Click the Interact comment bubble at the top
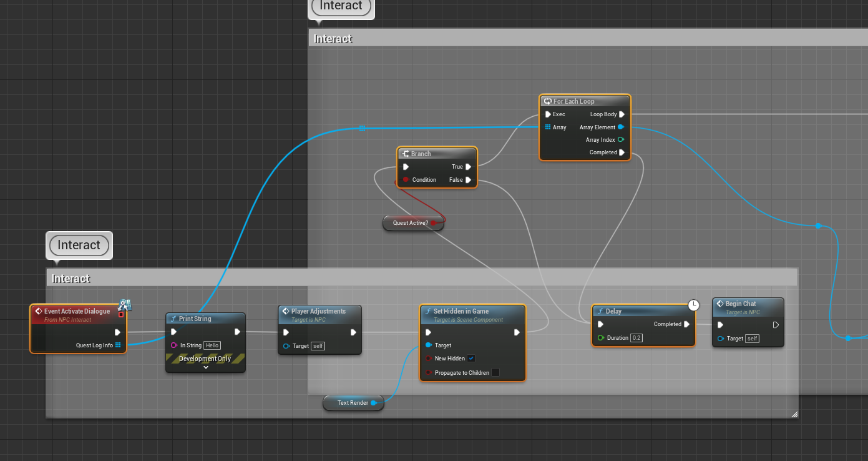 pos(341,6)
